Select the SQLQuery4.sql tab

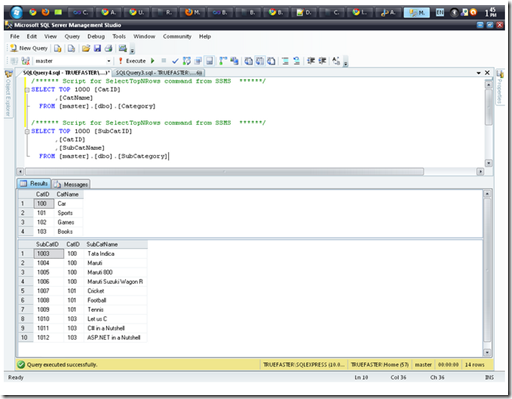pyautogui.click(x=66, y=73)
